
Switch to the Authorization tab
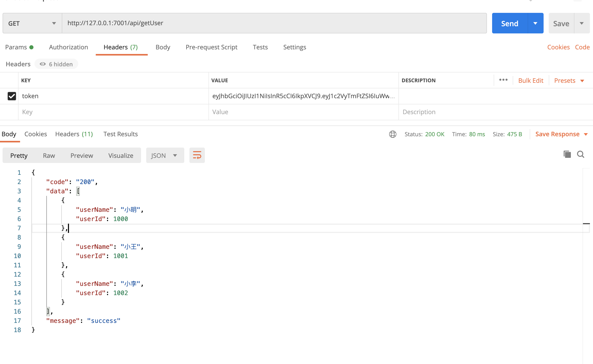tap(68, 47)
